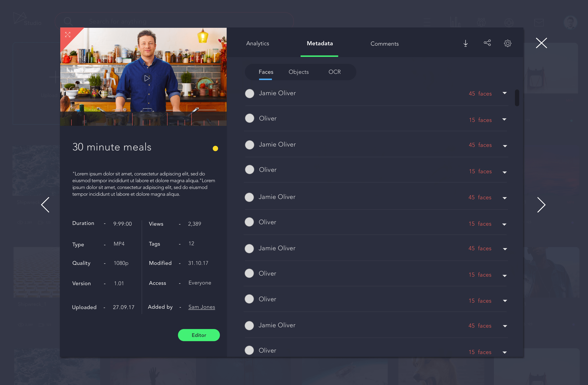Play the 30 minute meals video

[x=147, y=78]
